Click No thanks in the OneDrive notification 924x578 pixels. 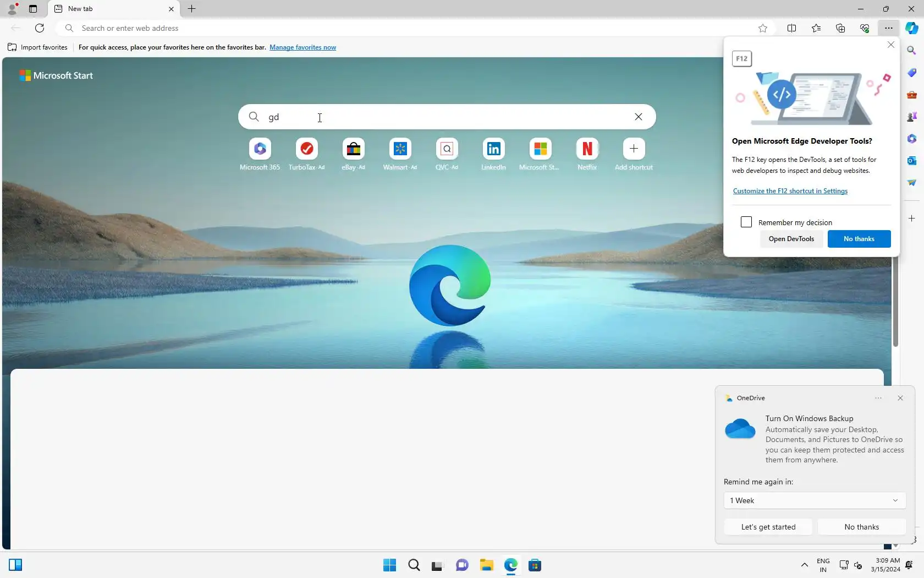862,527
